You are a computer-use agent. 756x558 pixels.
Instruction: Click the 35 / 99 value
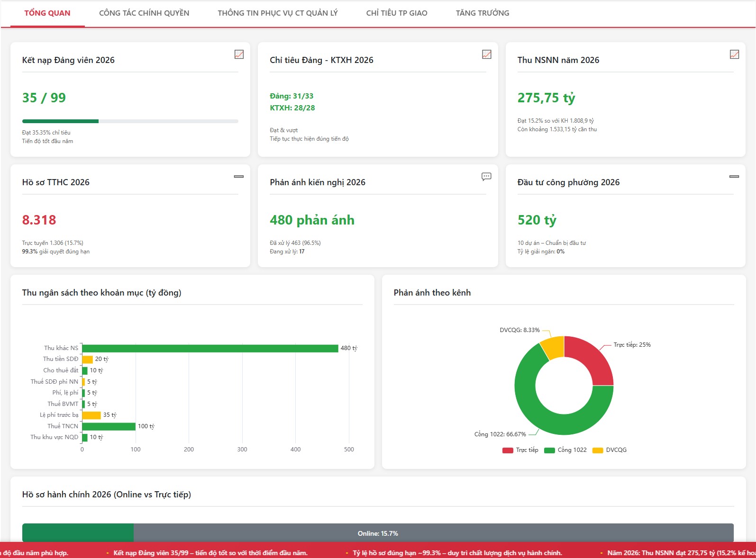pyautogui.click(x=44, y=98)
